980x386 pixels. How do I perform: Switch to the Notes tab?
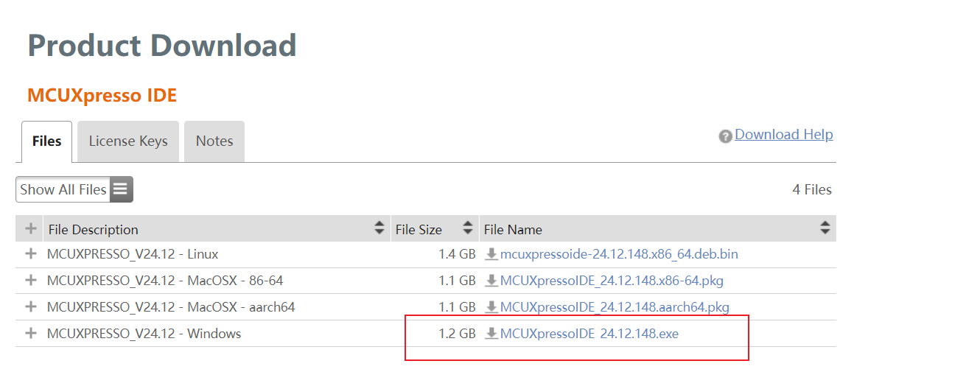[x=214, y=141]
